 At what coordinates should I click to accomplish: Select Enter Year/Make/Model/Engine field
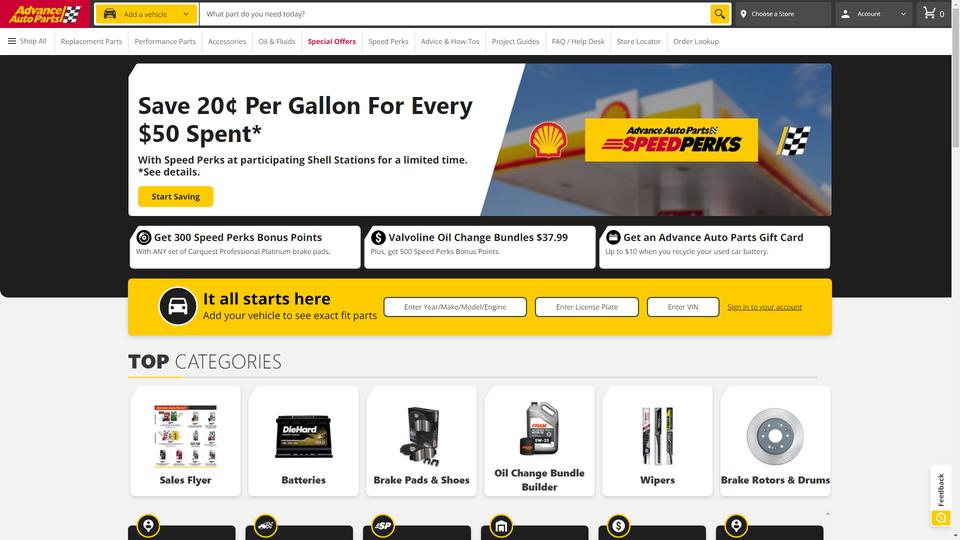(x=455, y=307)
